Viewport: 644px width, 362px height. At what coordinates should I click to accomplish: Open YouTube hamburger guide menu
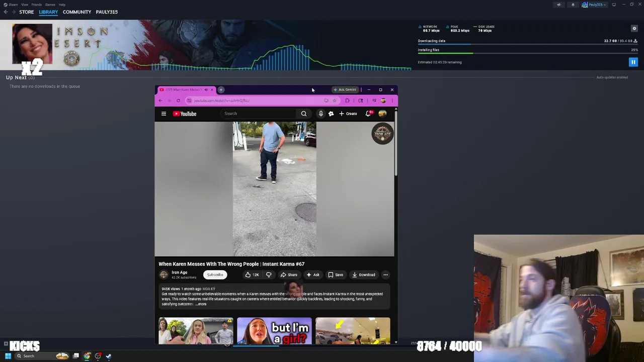click(164, 114)
